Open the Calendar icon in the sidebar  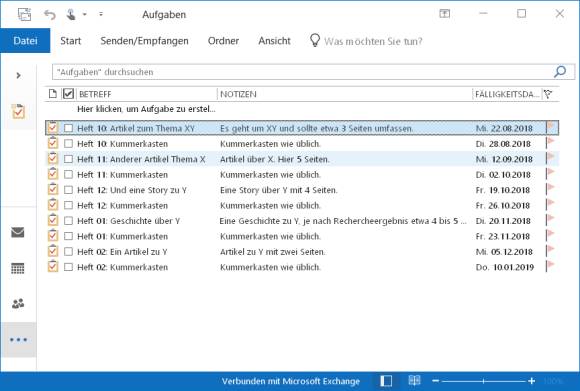point(18,268)
